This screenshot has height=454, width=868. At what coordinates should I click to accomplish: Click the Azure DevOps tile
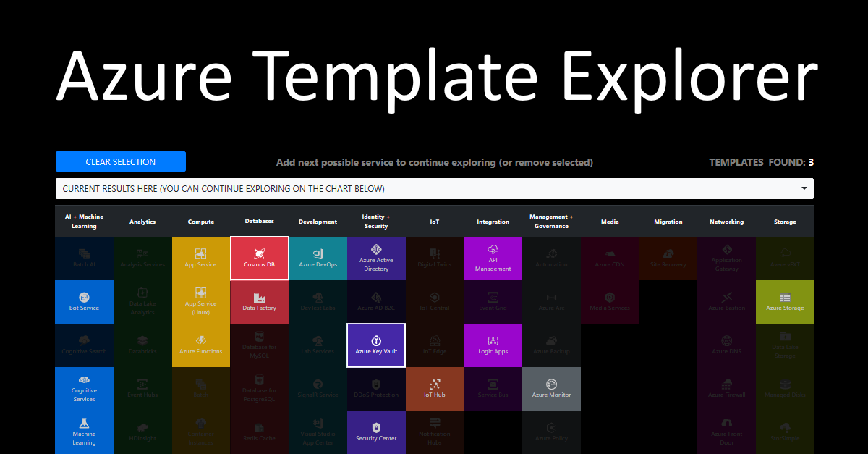coord(318,258)
